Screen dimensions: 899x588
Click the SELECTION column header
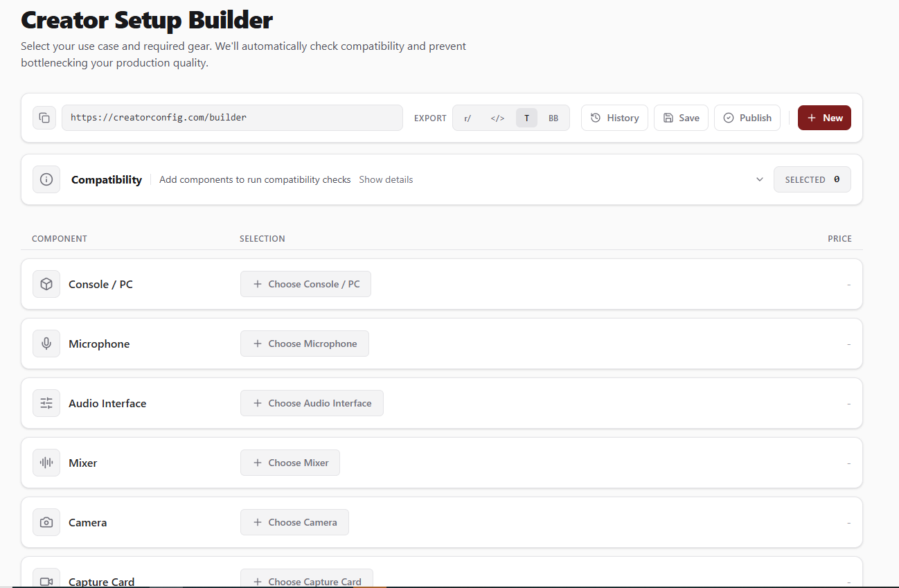262,238
